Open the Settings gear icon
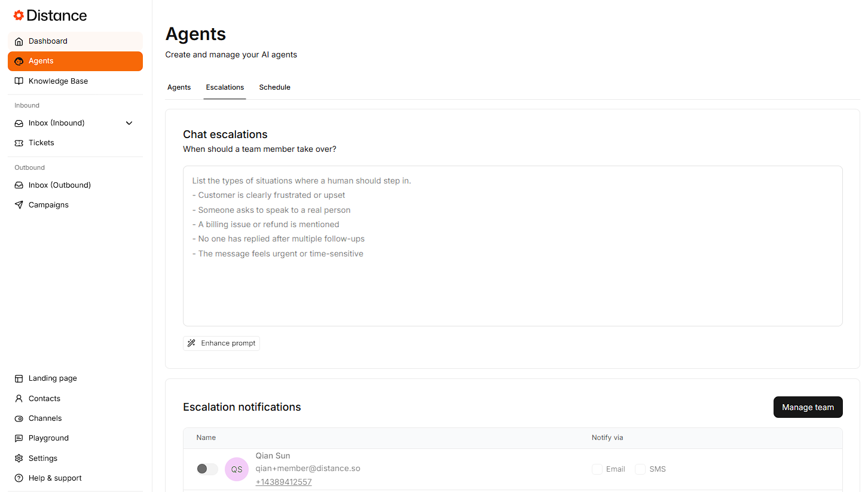 (x=19, y=459)
